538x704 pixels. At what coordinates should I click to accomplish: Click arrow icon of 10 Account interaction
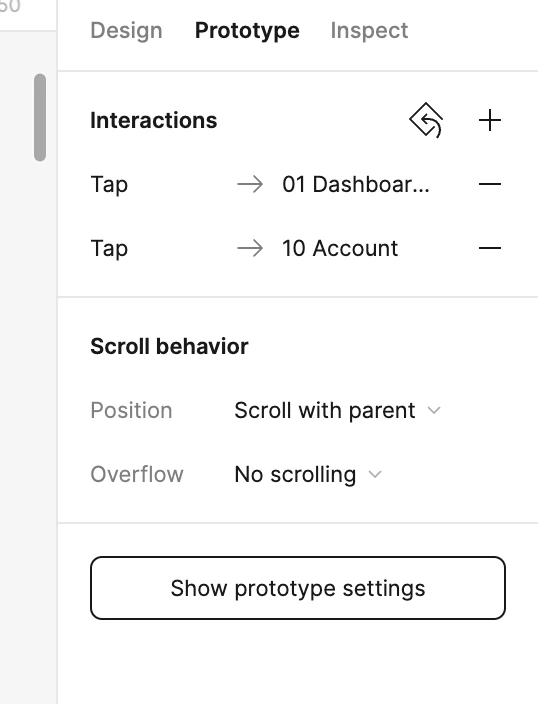(x=250, y=248)
